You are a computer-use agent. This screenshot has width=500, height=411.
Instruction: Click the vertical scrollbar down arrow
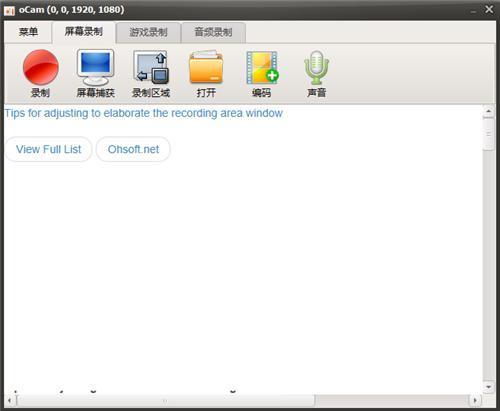tap(489, 387)
